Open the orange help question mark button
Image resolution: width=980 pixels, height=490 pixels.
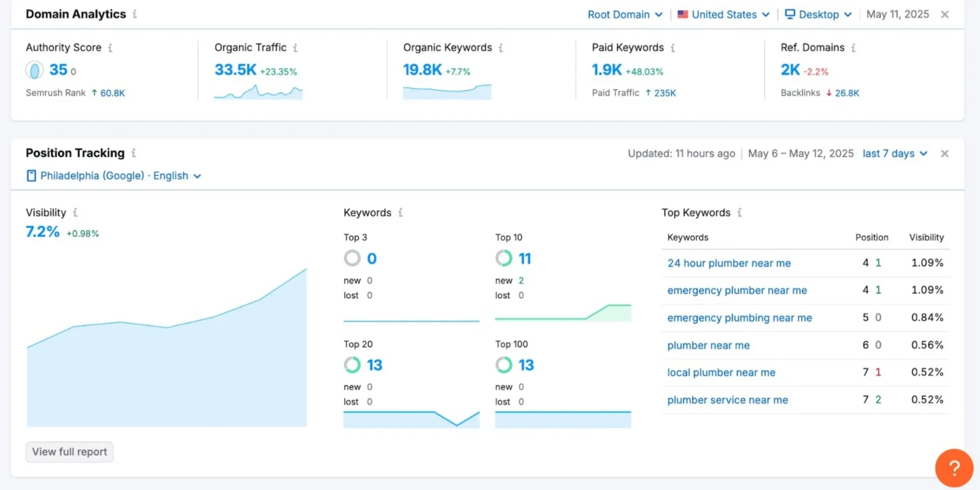(954, 468)
